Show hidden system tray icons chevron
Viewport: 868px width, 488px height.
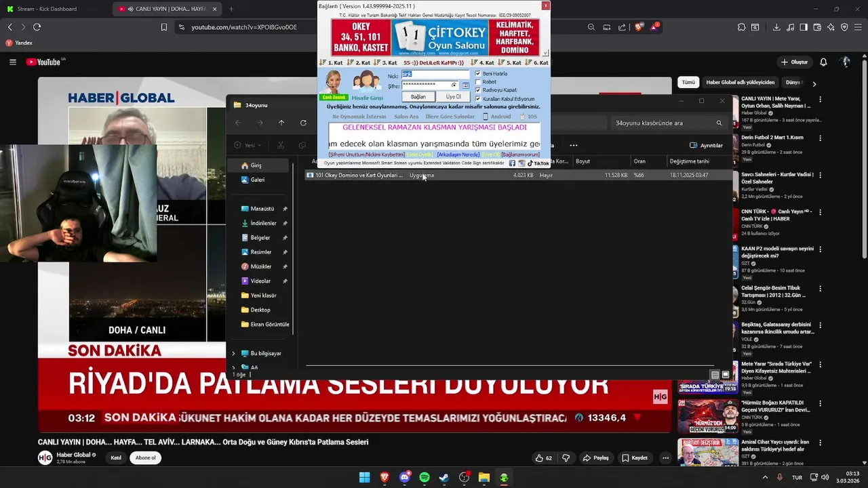766,477
